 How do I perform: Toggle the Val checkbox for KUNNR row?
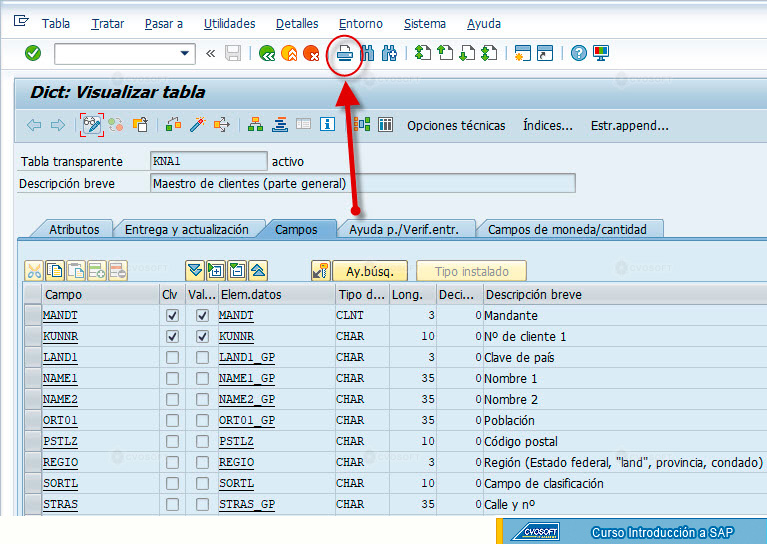(203, 337)
